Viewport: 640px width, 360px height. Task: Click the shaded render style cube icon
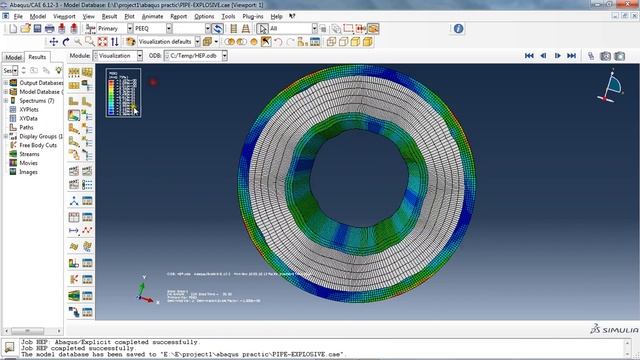368,42
